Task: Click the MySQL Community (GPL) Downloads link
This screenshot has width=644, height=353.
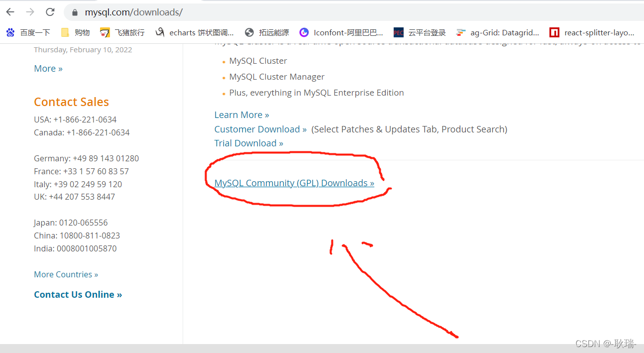Action: tap(294, 183)
